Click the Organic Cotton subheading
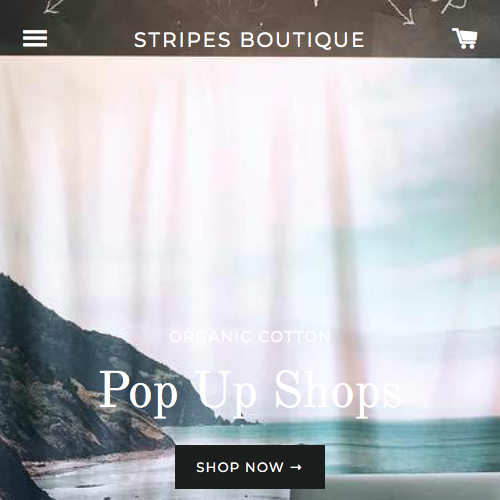 (250, 337)
